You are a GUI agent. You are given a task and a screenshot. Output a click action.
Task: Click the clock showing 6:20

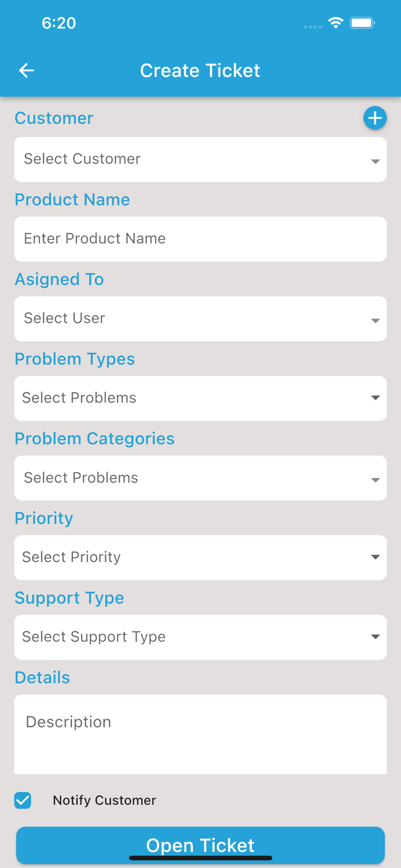pos(58,23)
